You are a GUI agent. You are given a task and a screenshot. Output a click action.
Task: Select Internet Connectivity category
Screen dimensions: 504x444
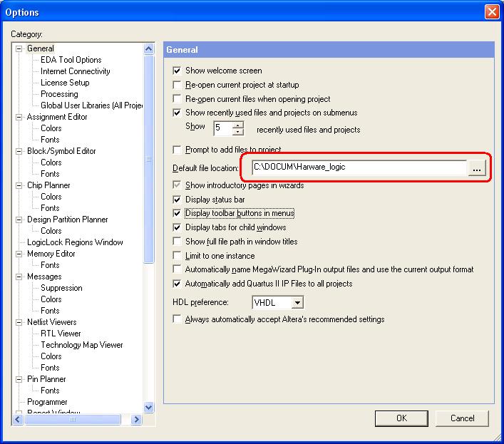pyautogui.click(x=75, y=71)
